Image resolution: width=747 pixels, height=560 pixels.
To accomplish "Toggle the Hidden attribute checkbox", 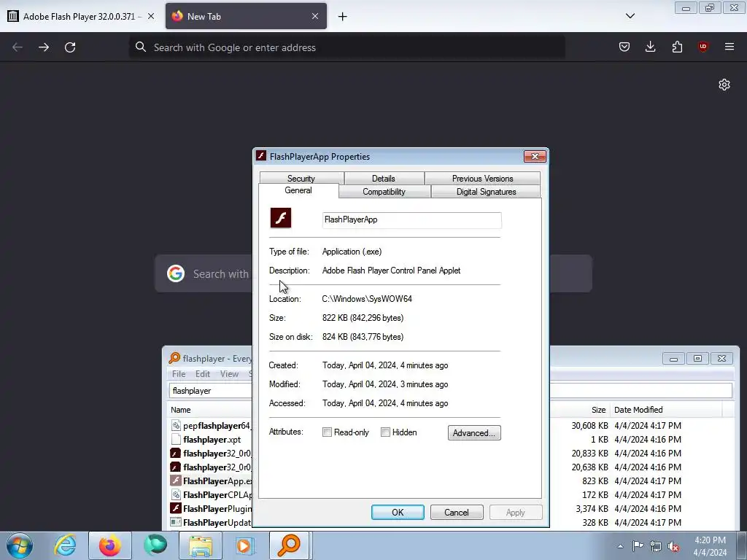I will tap(385, 432).
